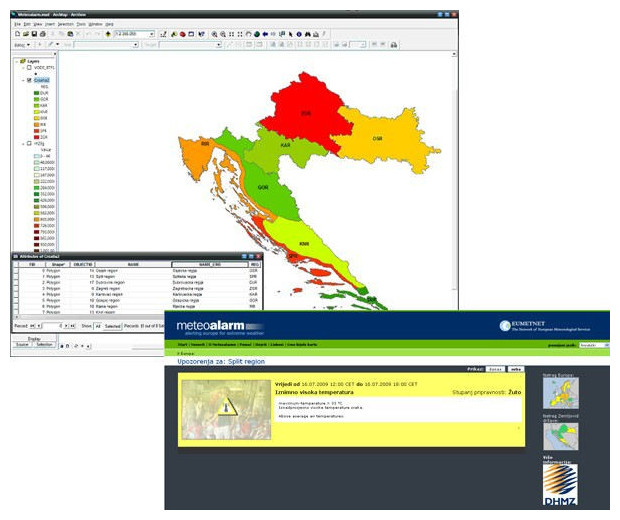
Task: Select the Zoom In tool
Action: pyautogui.click(x=214, y=34)
